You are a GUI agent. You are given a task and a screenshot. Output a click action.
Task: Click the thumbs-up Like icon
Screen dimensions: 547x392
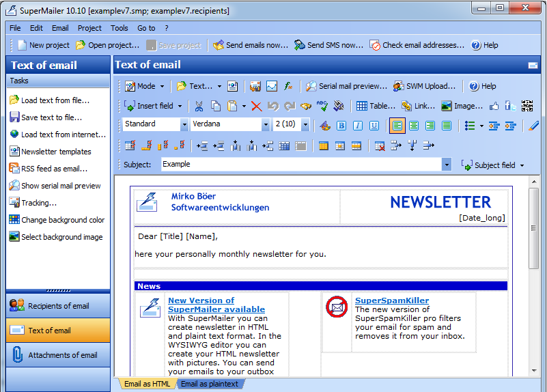point(494,106)
